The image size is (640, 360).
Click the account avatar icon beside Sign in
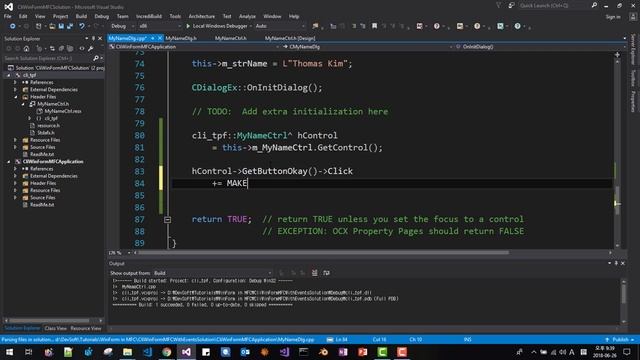pyautogui.click(x=633, y=17)
